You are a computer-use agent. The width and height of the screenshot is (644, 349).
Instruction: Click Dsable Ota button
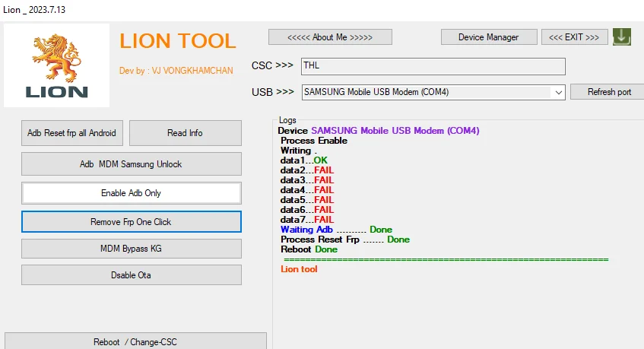pyautogui.click(x=131, y=275)
